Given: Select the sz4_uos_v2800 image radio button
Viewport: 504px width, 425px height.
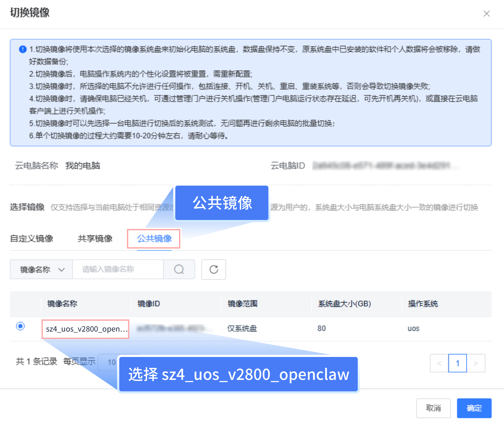Looking at the screenshot, I should point(20,326).
